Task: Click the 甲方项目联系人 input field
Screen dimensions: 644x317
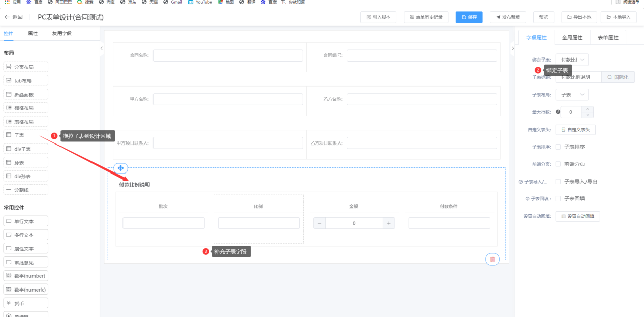Action: coord(228,143)
